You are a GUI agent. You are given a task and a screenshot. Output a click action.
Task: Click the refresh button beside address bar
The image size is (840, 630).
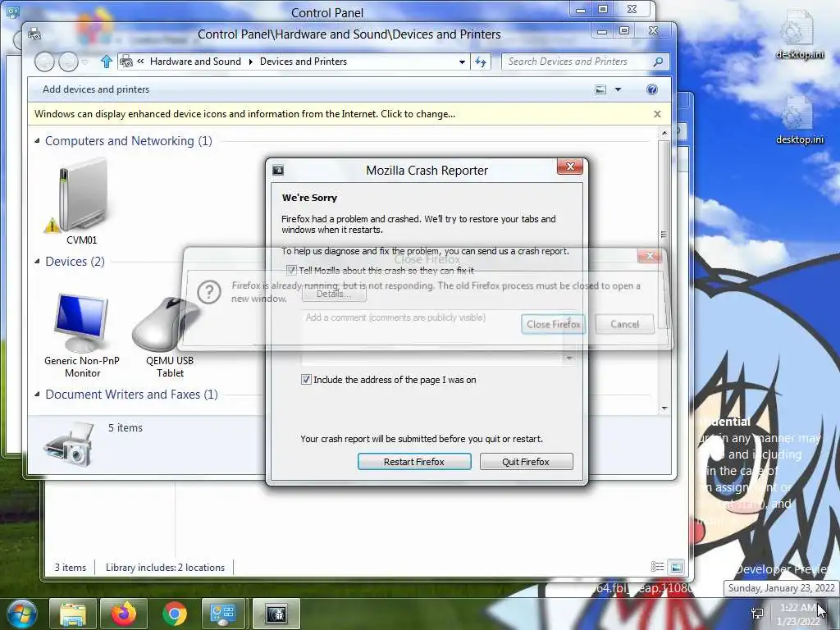pos(481,62)
